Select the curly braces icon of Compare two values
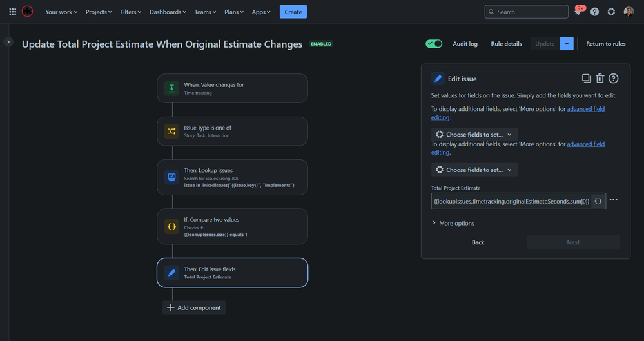Screen dimensions: 644x341 click(x=171, y=226)
